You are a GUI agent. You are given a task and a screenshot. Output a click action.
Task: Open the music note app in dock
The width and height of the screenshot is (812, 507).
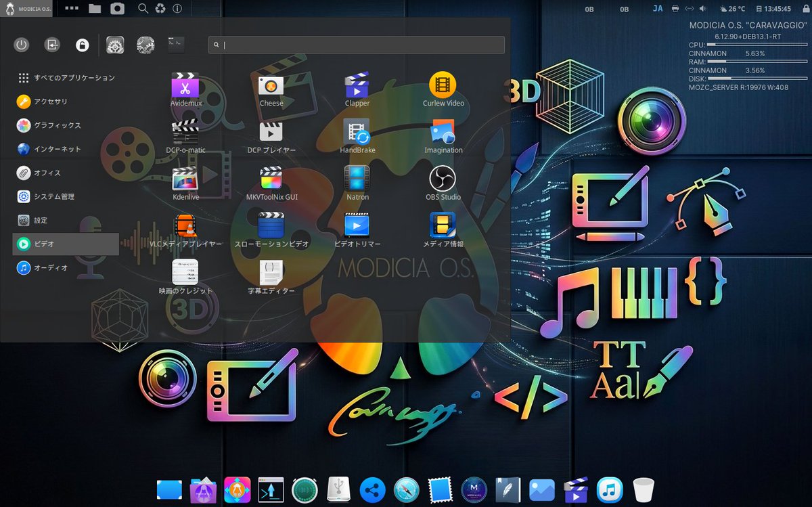[x=610, y=489]
